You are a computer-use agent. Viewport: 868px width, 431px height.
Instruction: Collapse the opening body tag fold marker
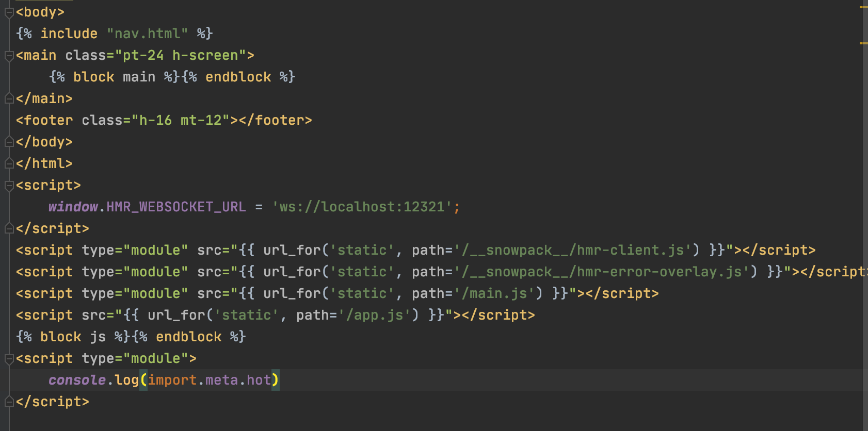coord(9,12)
